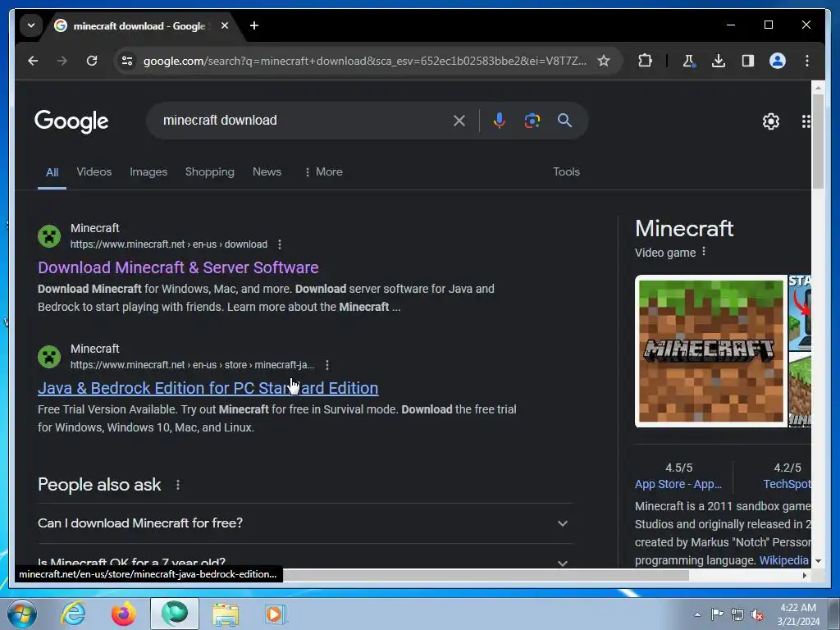Submit search with magnifying glass icon
The width and height of the screenshot is (840, 630).
coord(564,121)
